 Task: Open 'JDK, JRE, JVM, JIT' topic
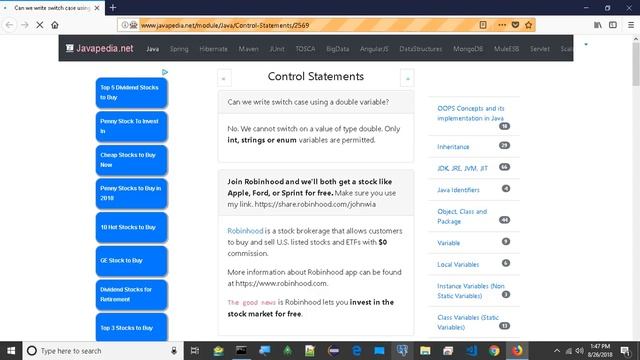(x=462, y=168)
